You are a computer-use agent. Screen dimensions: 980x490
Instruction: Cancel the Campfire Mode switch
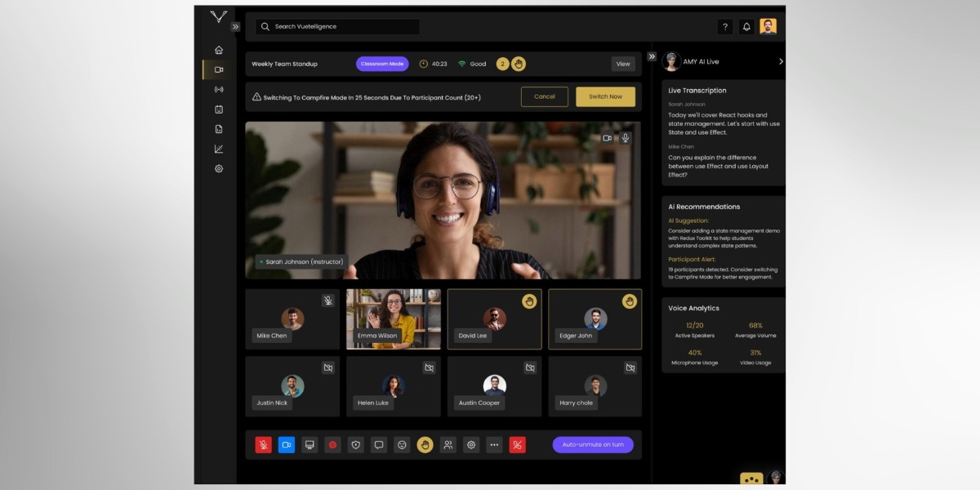coord(544,96)
